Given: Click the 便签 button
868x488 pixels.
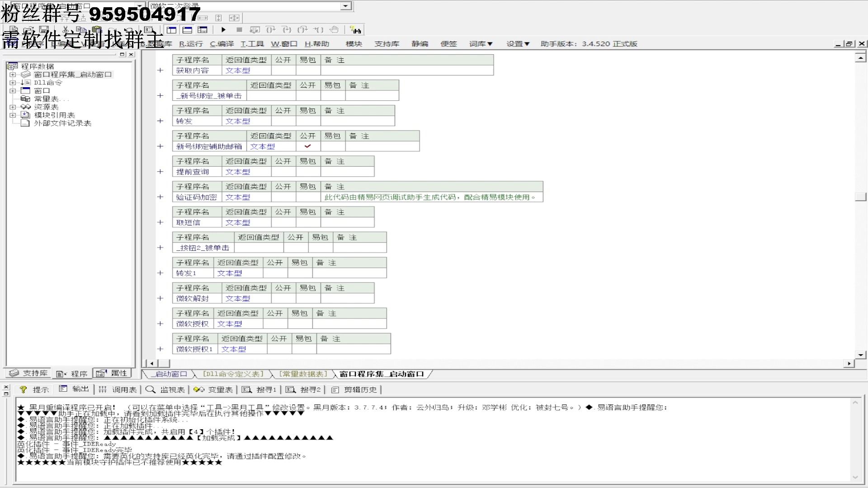Looking at the screenshot, I should pyautogui.click(x=449, y=44).
